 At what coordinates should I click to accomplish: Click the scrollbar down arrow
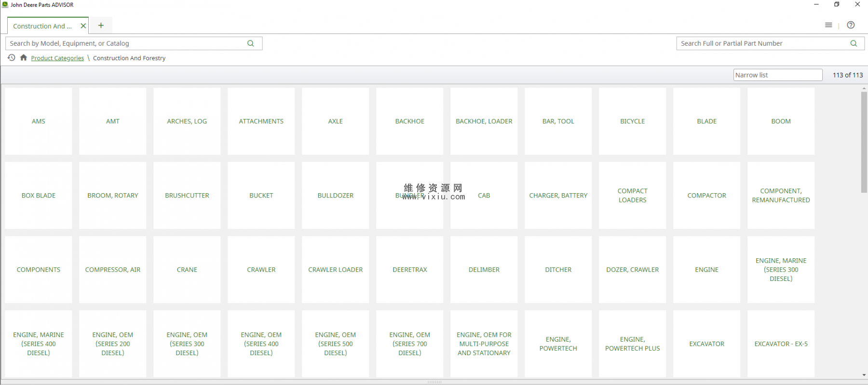click(x=864, y=375)
